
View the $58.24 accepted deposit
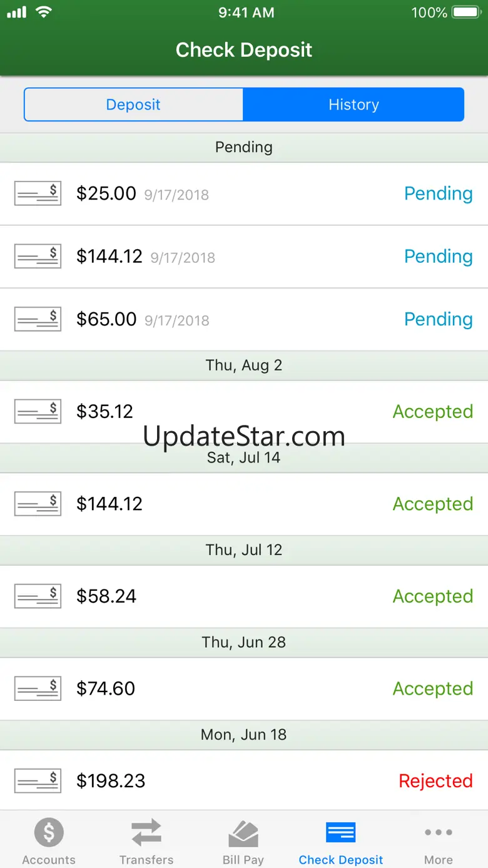tap(244, 596)
